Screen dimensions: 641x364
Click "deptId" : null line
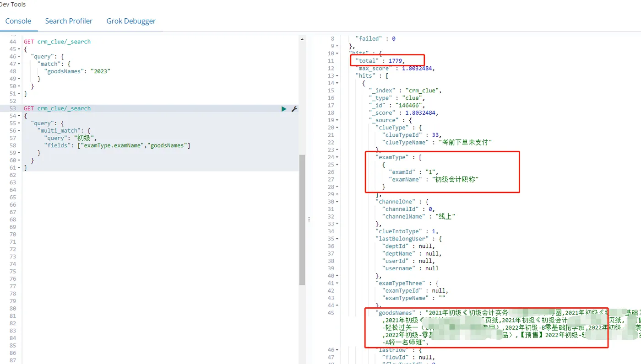click(x=408, y=246)
